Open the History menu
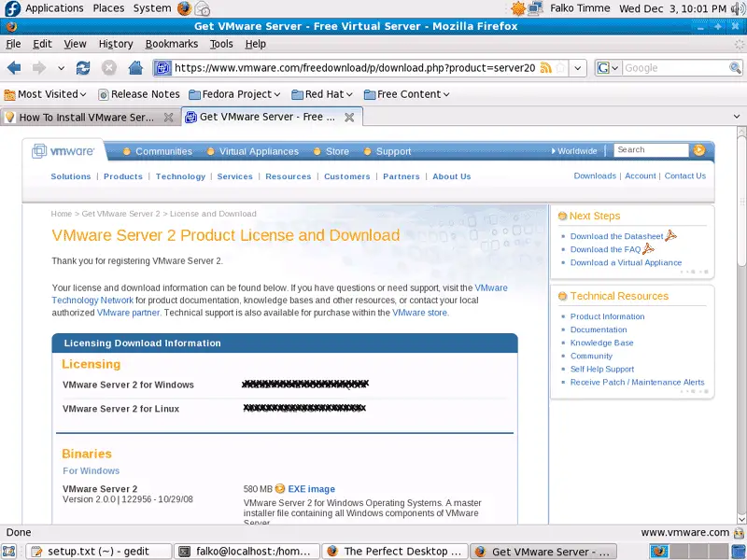 pyautogui.click(x=116, y=44)
